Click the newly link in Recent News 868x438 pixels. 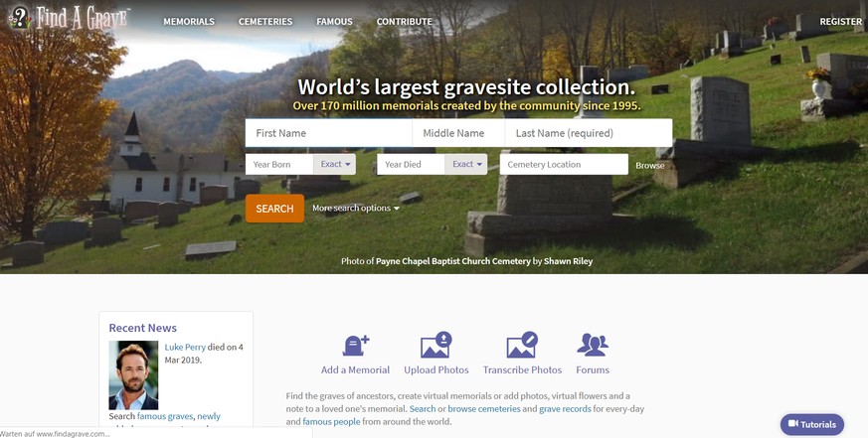click(209, 416)
